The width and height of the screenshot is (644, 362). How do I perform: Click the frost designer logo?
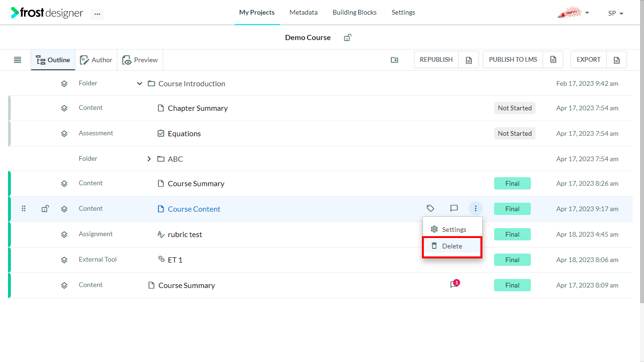click(x=47, y=13)
